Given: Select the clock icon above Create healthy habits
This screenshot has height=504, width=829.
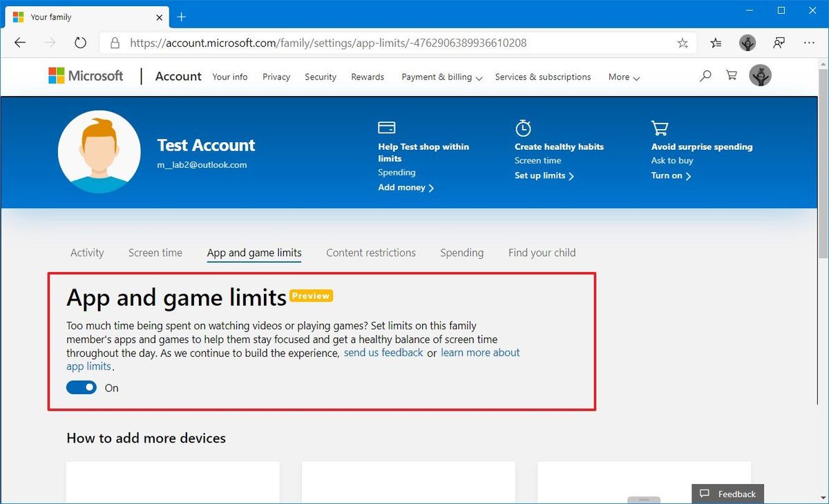Looking at the screenshot, I should point(523,127).
